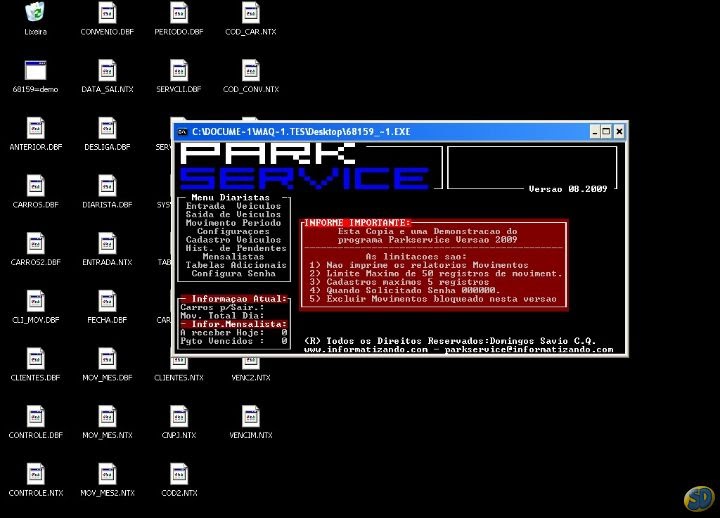Maximize the 68159_~1.EXE console window
The image size is (720, 518).
click(x=606, y=132)
